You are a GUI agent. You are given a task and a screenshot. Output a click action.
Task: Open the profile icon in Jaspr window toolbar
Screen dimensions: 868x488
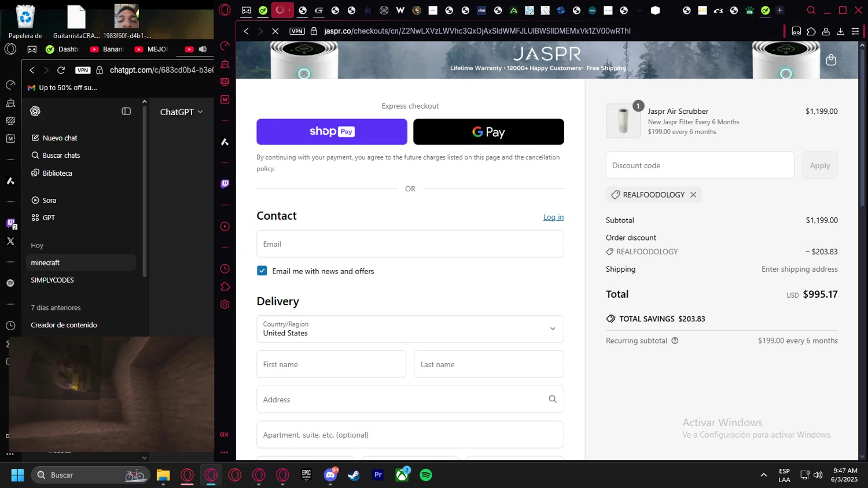[x=826, y=31]
